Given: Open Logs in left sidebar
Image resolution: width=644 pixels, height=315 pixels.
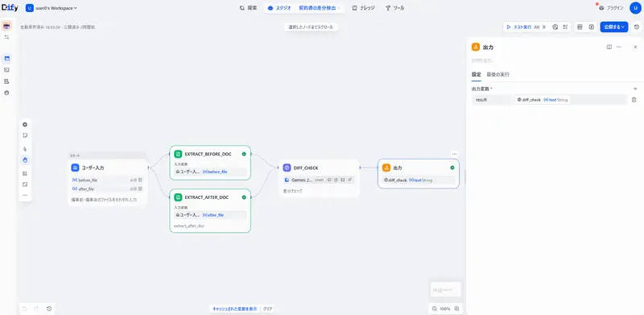Looking at the screenshot, I should pos(6,81).
